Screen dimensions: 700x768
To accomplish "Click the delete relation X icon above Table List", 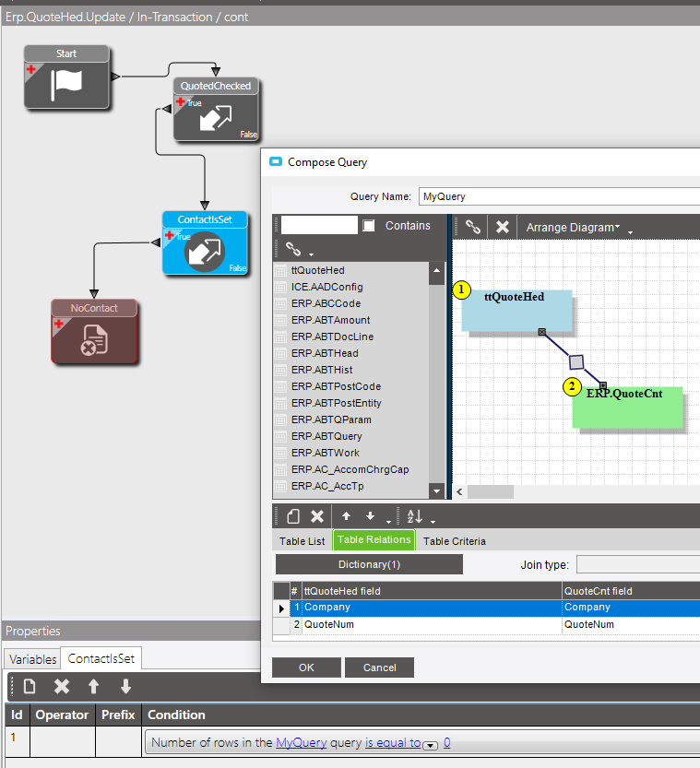I will [x=317, y=515].
